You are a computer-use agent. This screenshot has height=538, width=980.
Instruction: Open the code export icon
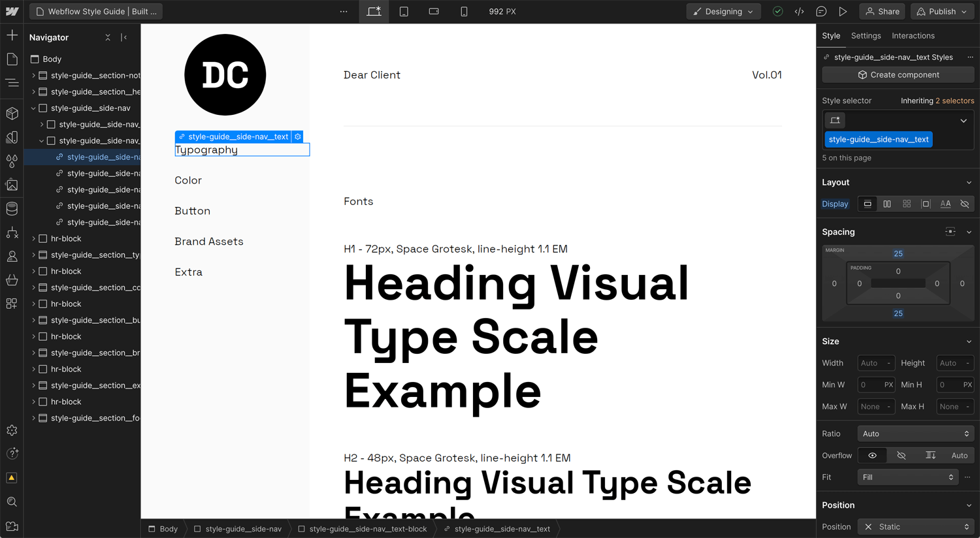point(799,12)
